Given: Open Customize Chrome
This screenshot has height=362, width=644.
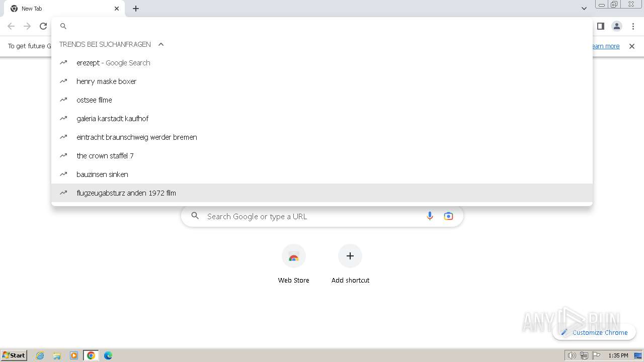Looking at the screenshot, I should (594, 332).
